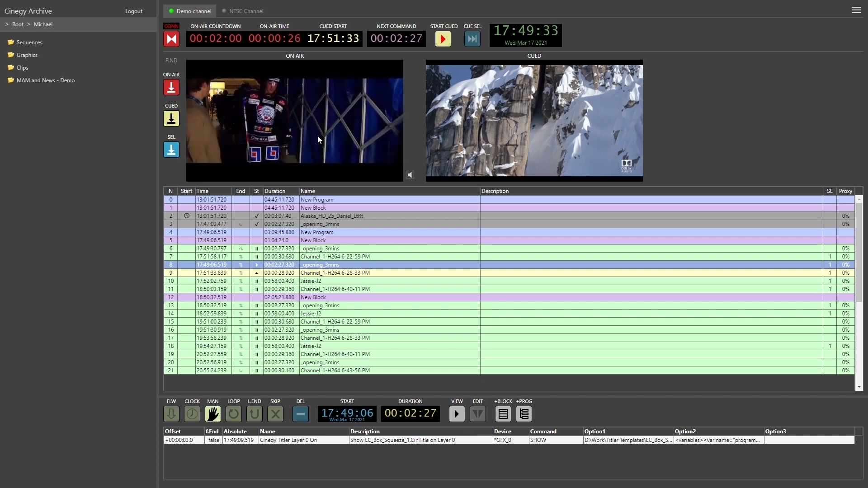Toggle MAN manual start mode

pyautogui.click(x=213, y=414)
